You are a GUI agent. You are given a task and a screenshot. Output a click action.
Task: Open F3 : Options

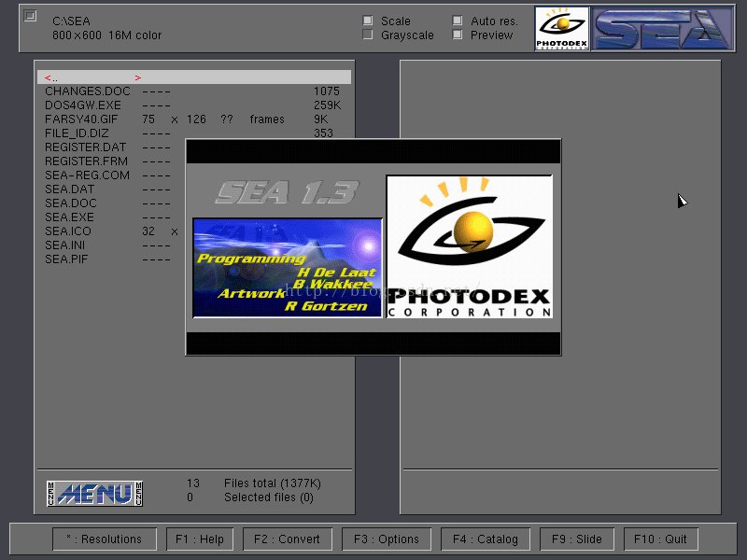[x=387, y=539]
